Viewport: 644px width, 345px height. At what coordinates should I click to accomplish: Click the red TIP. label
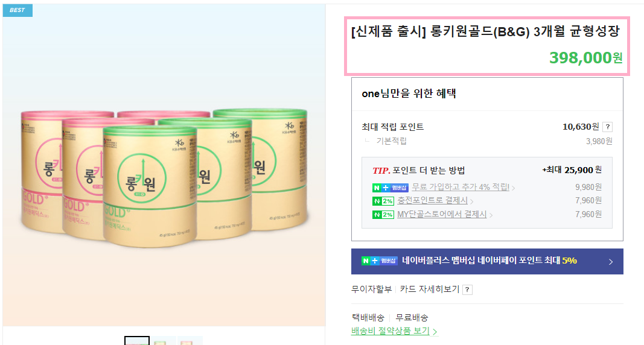(x=381, y=171)
